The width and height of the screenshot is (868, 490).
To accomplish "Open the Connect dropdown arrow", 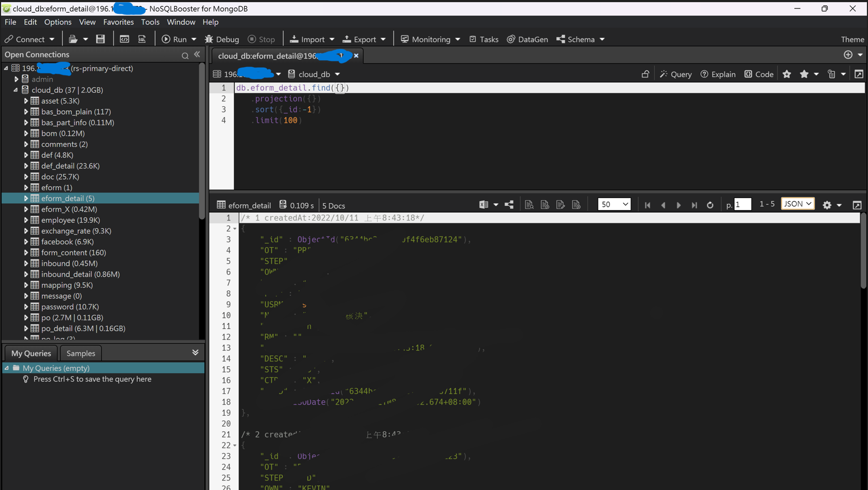I will point(52,40).
